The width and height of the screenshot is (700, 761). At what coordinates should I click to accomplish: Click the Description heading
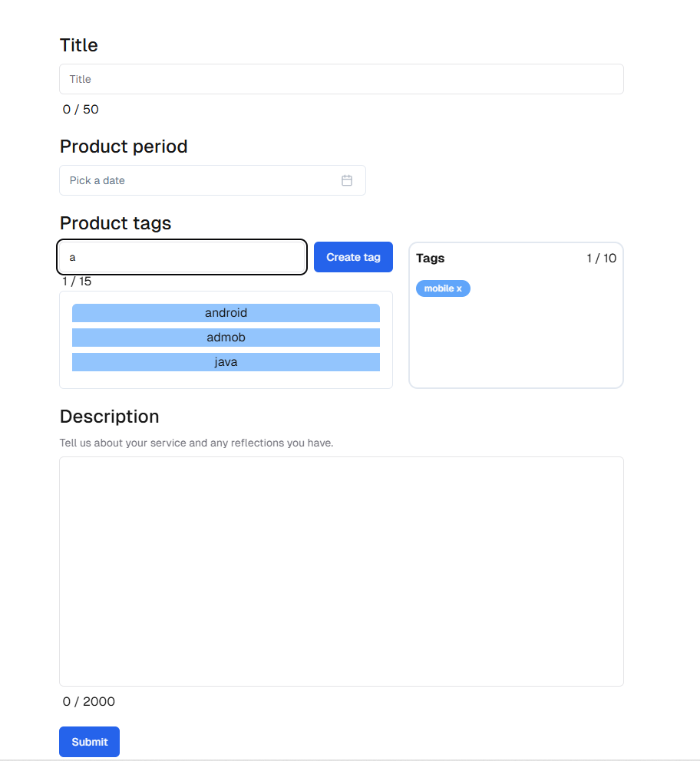click(x=109, y=417)
